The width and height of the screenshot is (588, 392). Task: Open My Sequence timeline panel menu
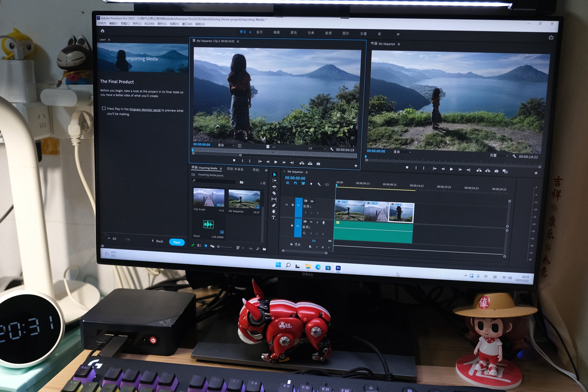tap(307, 172)
